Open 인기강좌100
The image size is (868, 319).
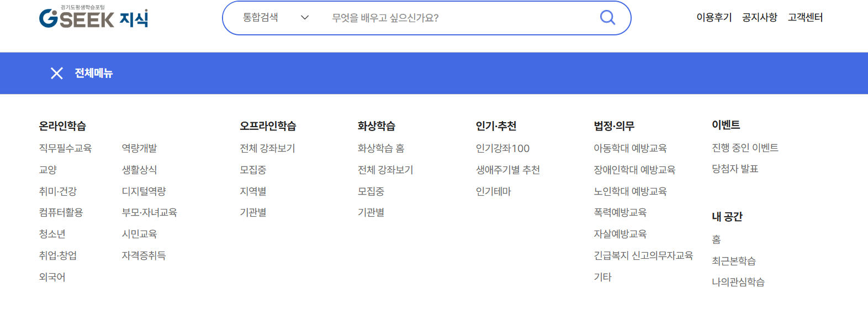pos(503,148)
